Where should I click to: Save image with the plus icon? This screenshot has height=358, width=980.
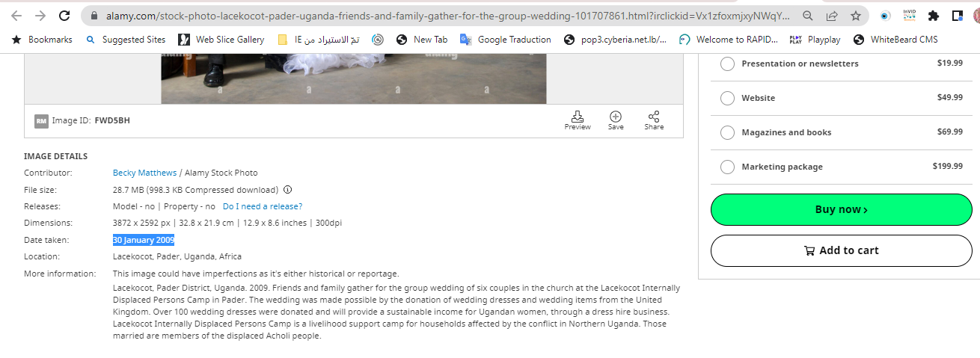(x=616, y=117)
